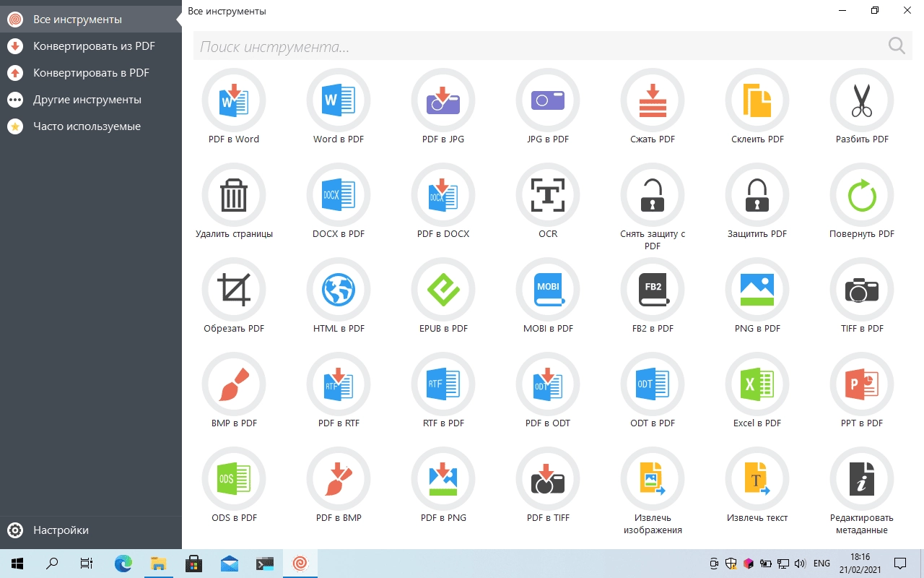Launch Microsoft Edge from taskbar

(123, 564)
